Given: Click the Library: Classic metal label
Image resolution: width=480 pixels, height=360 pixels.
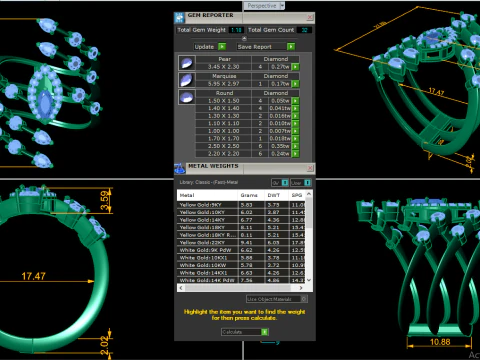Looking at the screenshot, I should click(x=209, y=182).
